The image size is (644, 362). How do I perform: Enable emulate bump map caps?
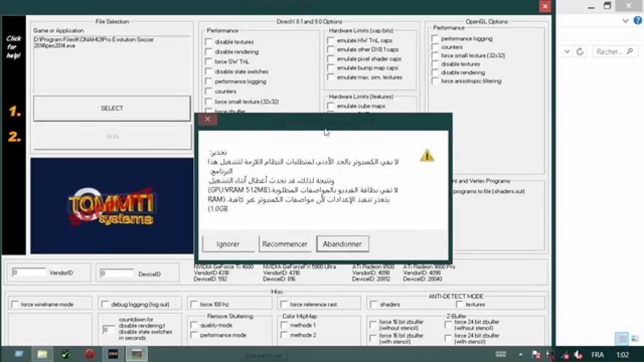click(x=331, y=68)
